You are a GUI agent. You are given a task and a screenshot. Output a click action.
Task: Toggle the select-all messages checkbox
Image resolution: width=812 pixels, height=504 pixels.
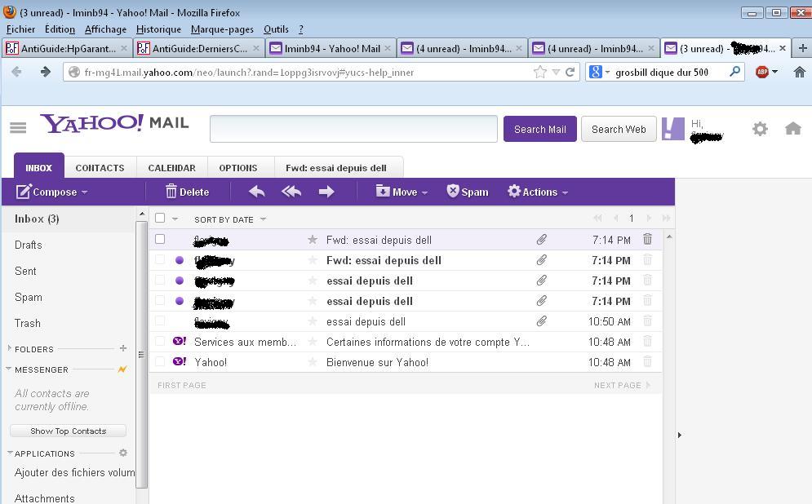coord(160,219)
